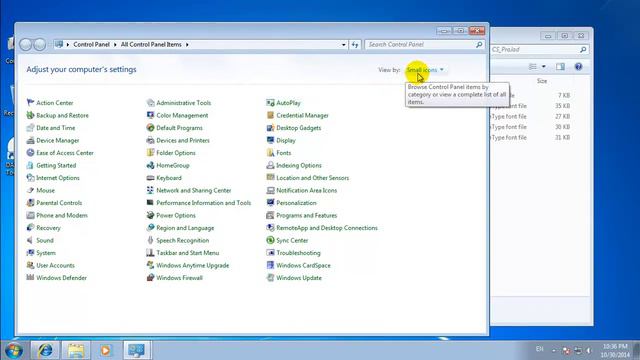
Task: Open the Default Programs icon
Action: point(150,127)
